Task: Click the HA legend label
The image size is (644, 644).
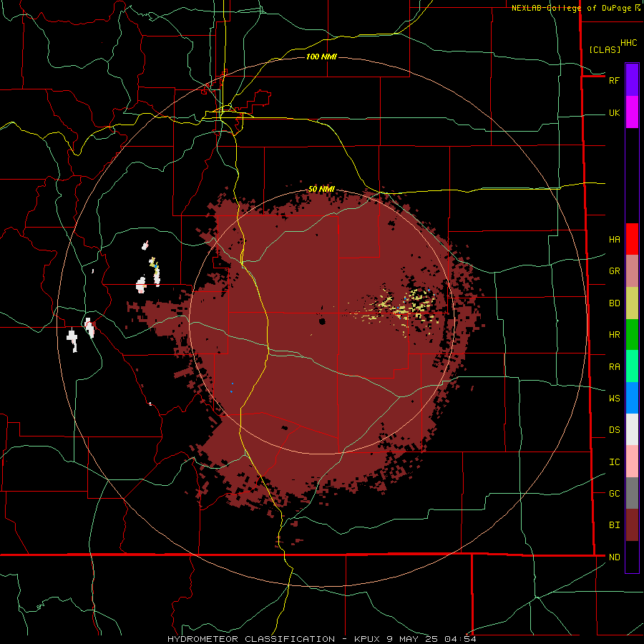Action: click(614, 239)
